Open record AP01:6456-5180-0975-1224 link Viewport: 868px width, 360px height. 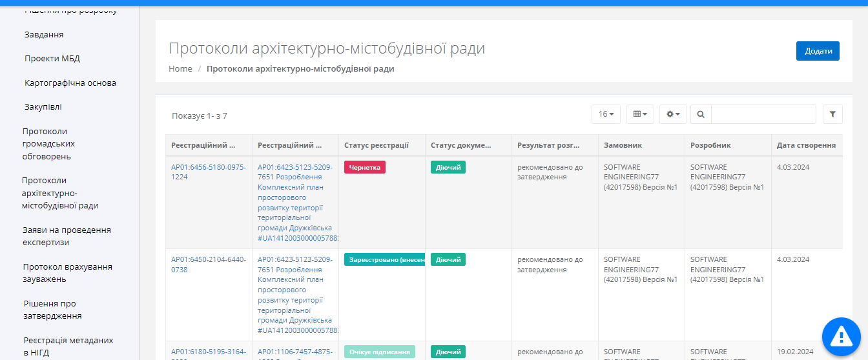[x=208, y=172]
